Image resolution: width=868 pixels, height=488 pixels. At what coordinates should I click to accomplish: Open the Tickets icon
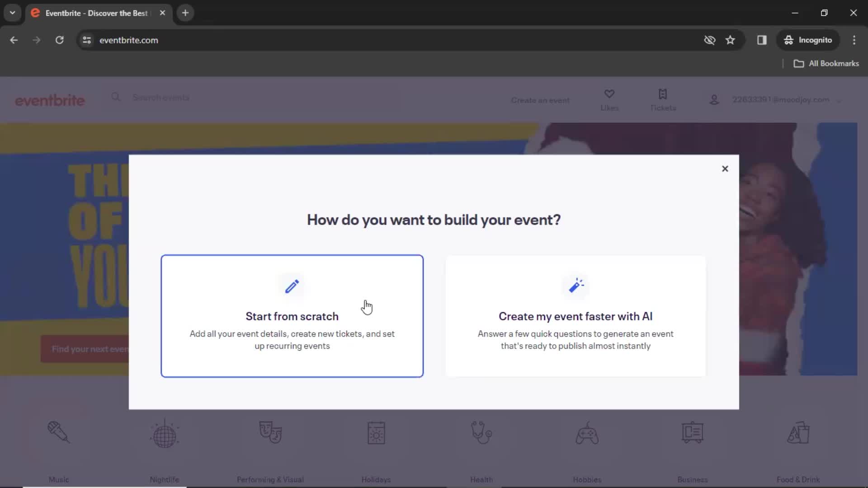663,94
